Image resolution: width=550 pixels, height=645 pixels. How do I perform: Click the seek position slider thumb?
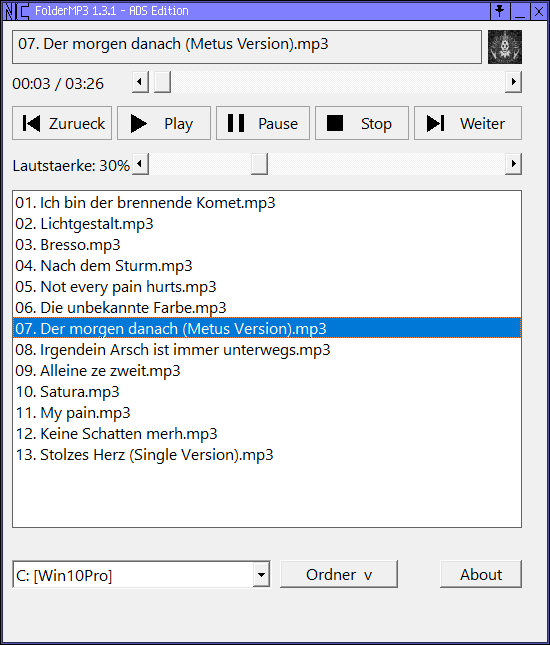point(162,82)
